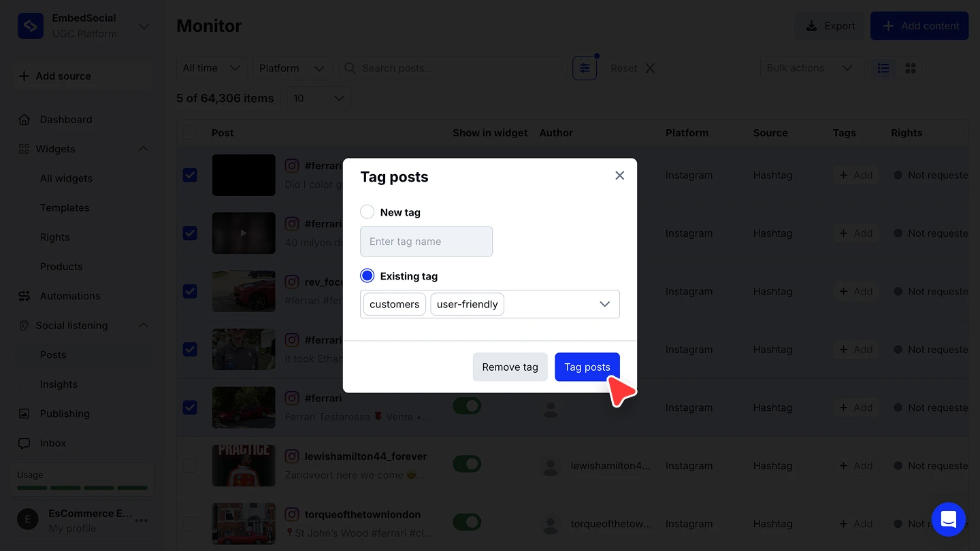Collapse the Social listening section
The height and width of the screenshot is (551, 980).
(x=143, y=325)
